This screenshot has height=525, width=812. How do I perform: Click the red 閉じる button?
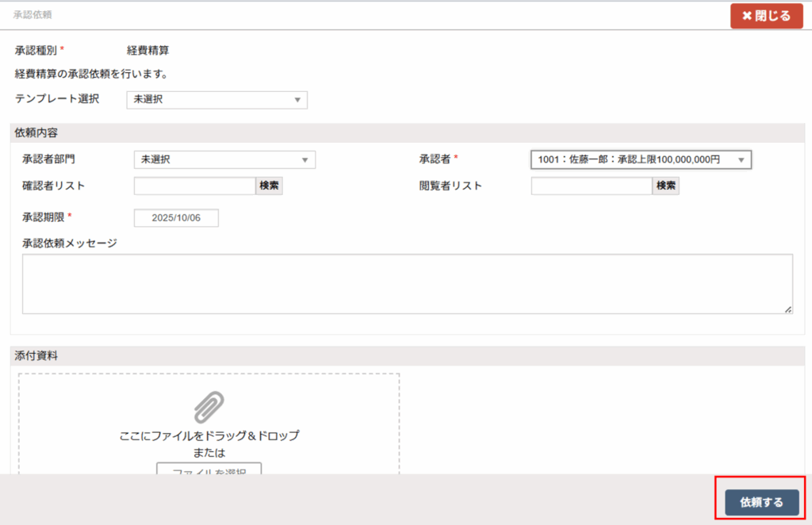(766, 16)
